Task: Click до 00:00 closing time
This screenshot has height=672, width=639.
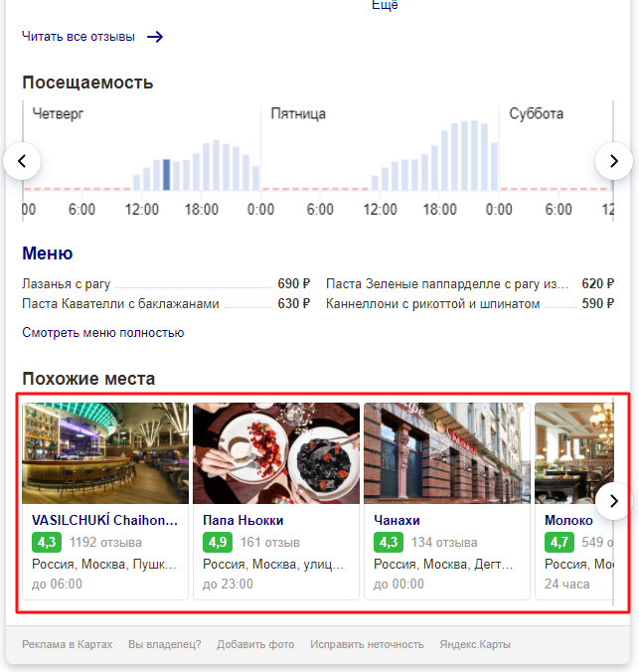Action: point(399,585)
